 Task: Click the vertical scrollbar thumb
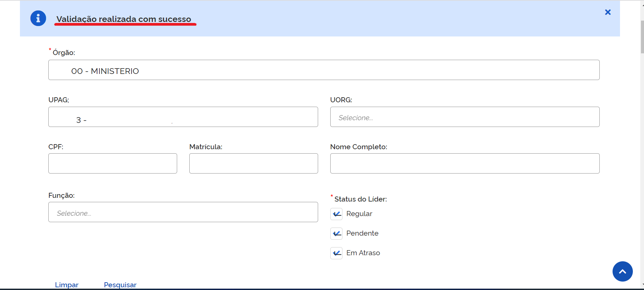pyautogui.click(x=642, y=37)
